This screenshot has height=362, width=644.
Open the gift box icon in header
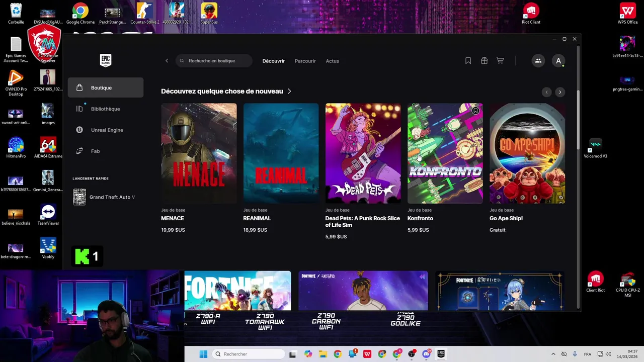484,61
